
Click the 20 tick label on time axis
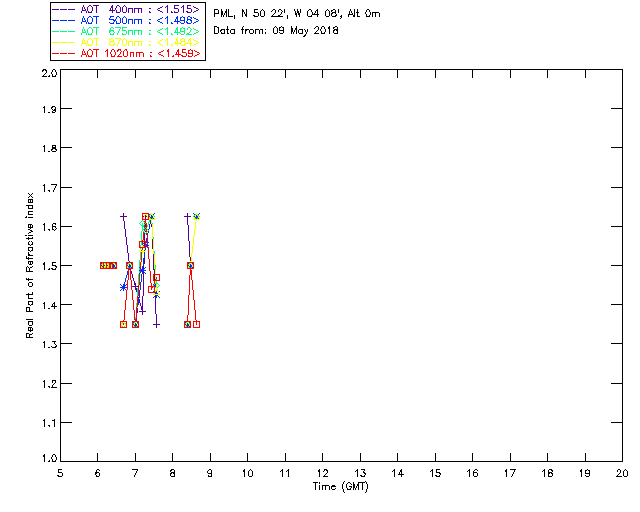(622, 473)
